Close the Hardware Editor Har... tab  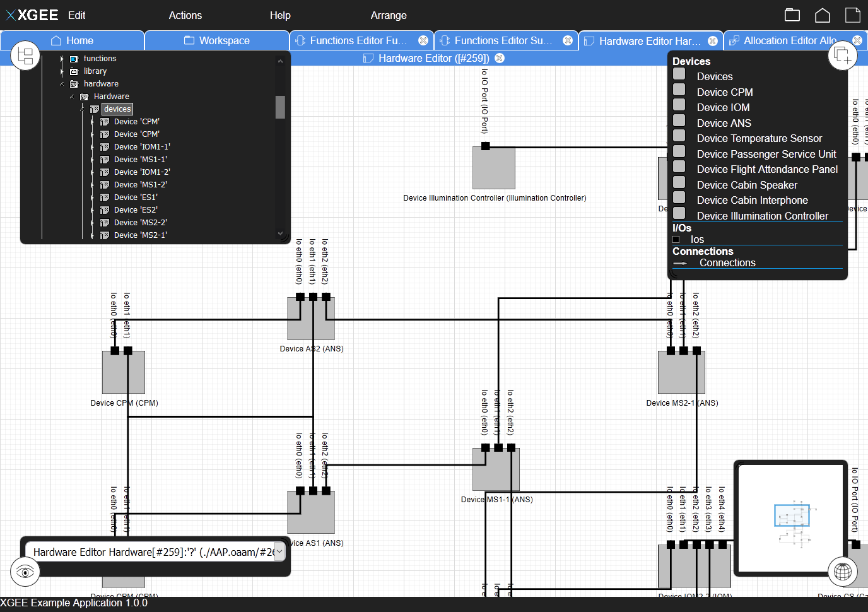pyautogui.click(x=713, y=40)
